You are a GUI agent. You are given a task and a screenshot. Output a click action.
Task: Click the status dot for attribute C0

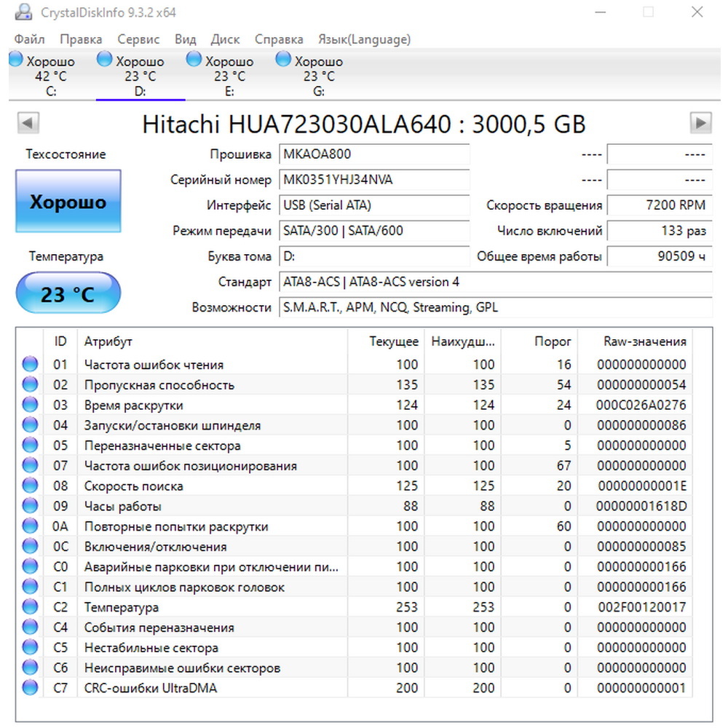click(30, 566)
